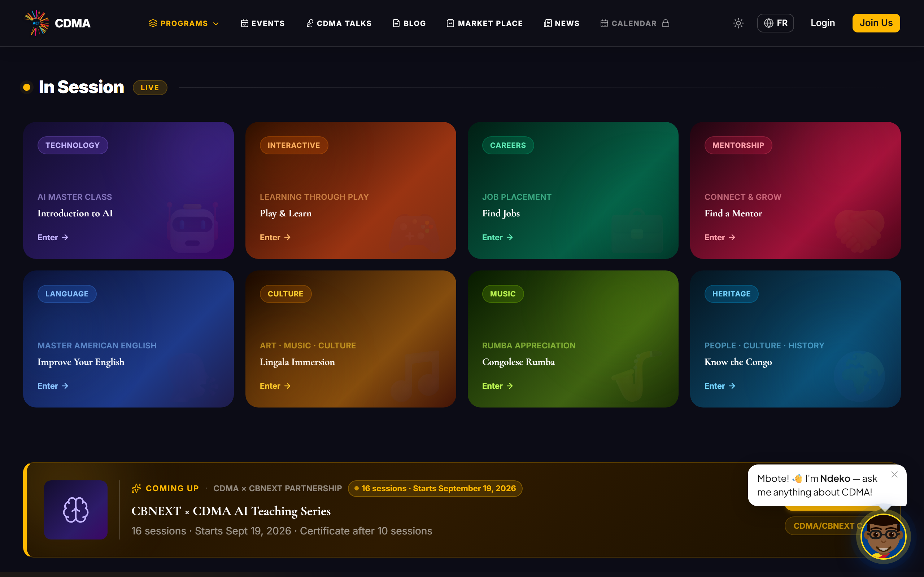Click the Blog document icon

396,23
